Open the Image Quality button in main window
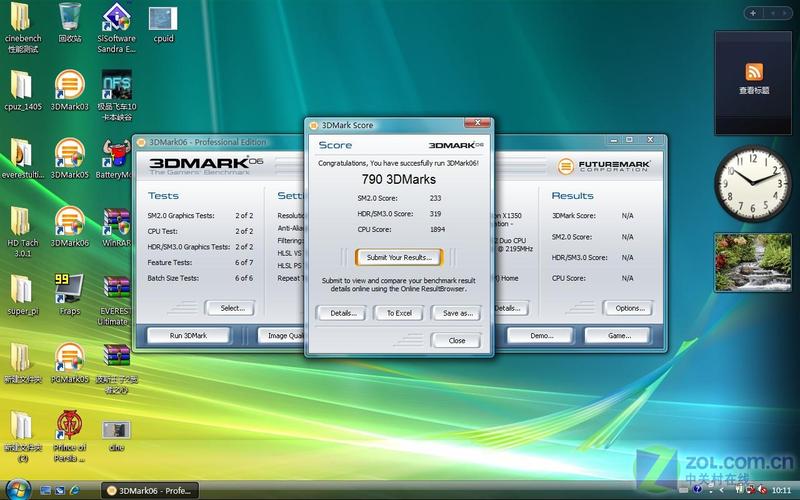 pyautogui.click(x=281, y=336)
